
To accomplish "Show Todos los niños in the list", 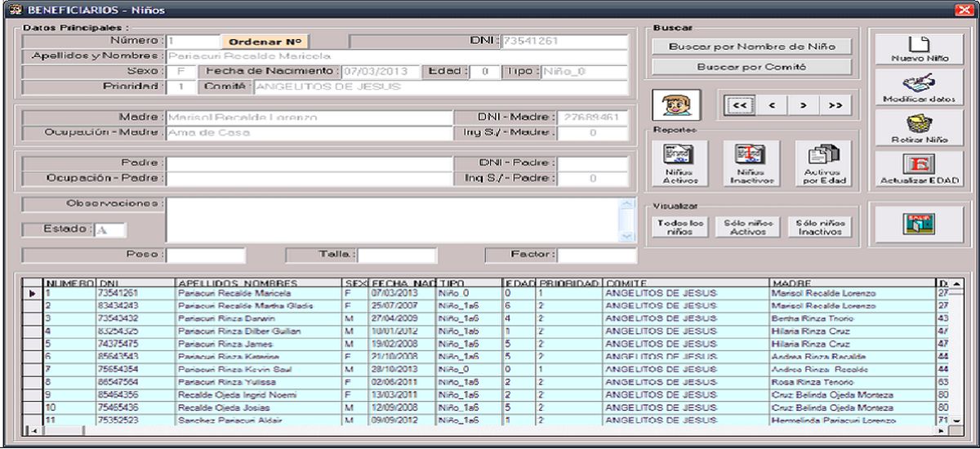I will coord(679,227).
